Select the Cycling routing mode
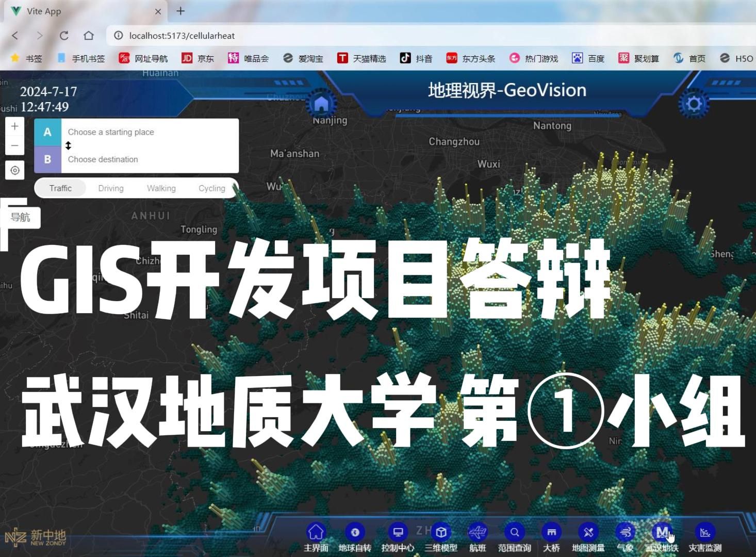This screenshot has height=557, width=756. tap(212, 188)
